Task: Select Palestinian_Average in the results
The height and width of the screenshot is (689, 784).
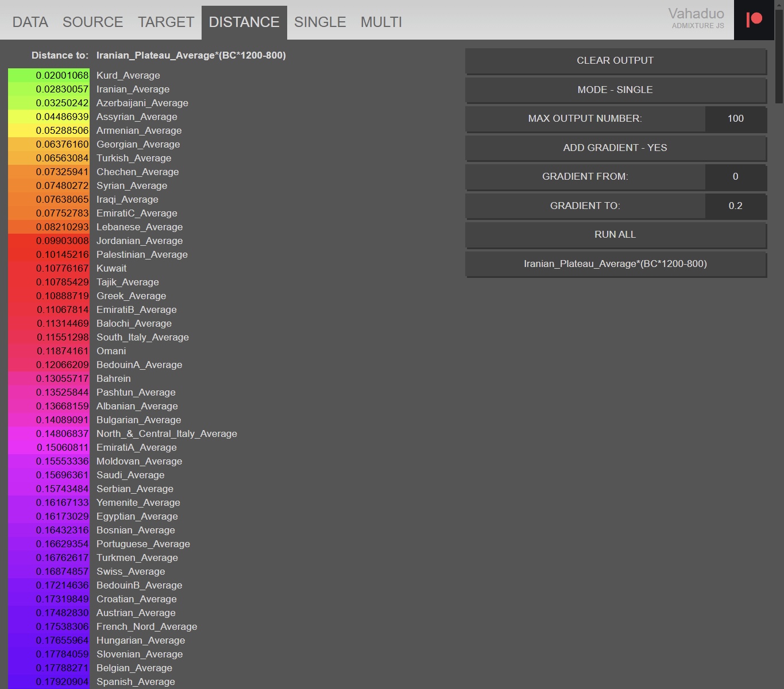Action: tap(142, 255)
